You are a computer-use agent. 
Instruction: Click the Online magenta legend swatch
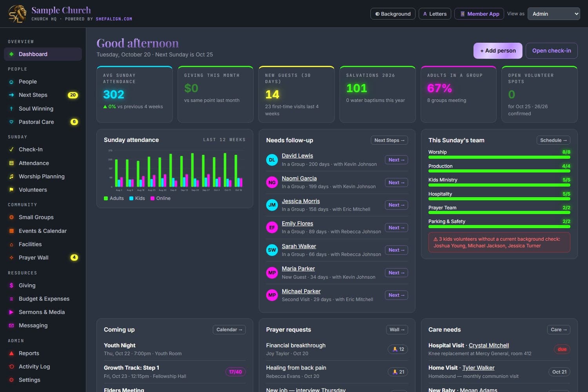tap(152, 198)
